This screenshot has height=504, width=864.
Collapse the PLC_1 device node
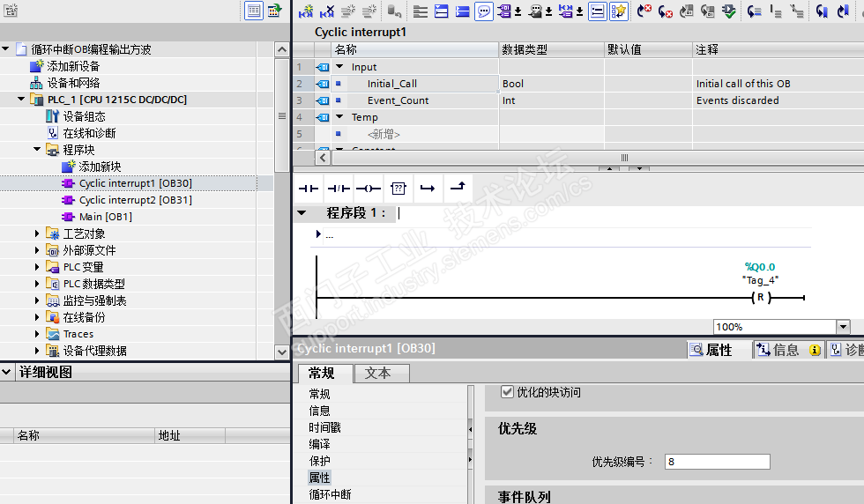tap(21, 100)
